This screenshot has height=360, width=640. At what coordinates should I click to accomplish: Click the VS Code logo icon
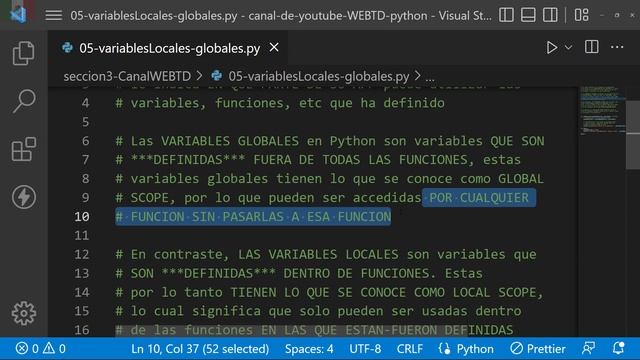(18, 15)
